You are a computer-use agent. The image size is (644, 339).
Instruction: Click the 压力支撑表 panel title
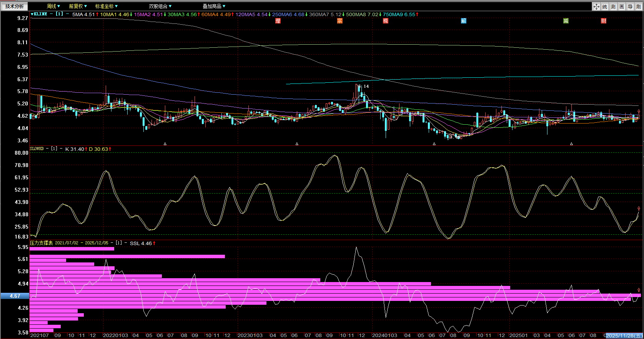(42, 243)
